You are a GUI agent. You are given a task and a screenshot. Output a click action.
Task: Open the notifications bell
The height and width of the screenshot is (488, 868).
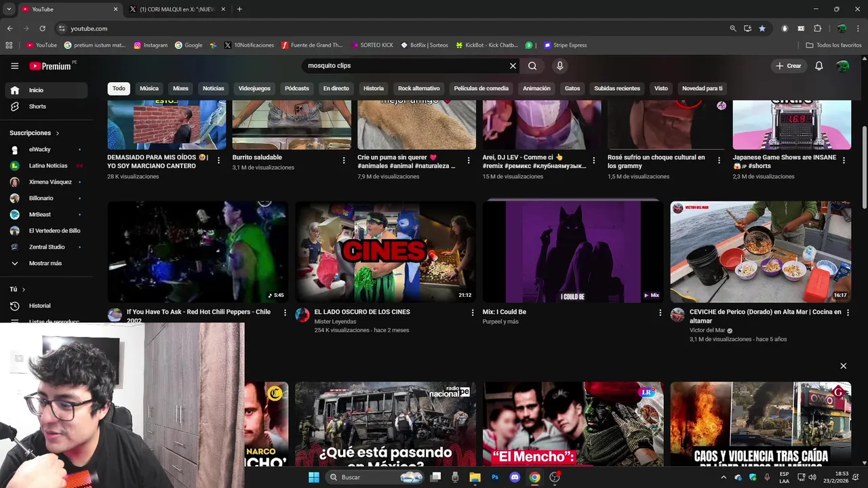(x=818, y=66)
